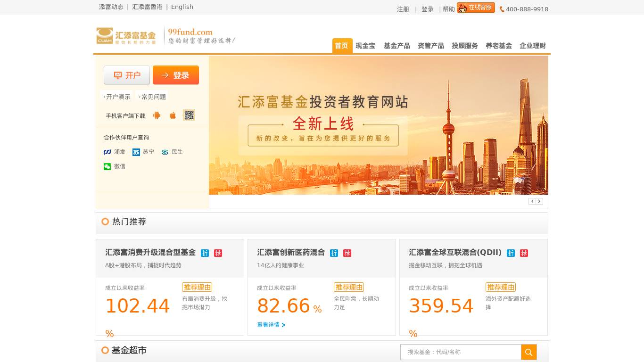
Task: Advance the banner with the next arrow
Action: 539,201
